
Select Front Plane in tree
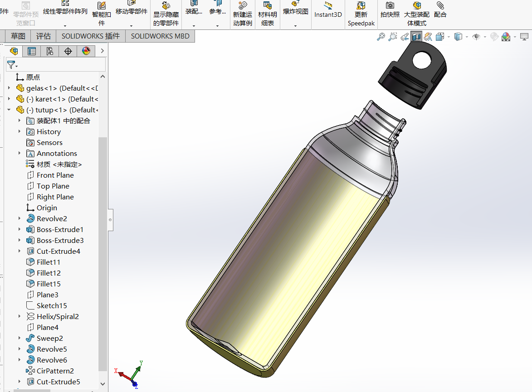[50, 175]
